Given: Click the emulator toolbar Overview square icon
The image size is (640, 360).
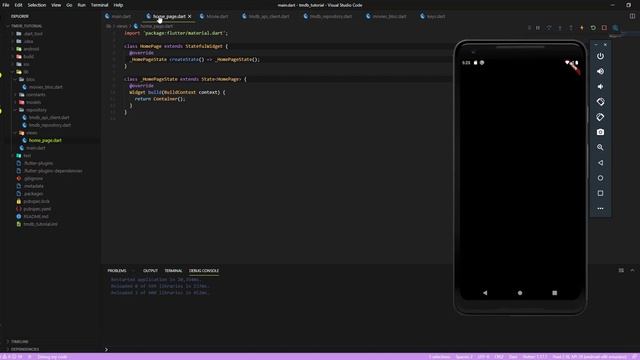Looking at the screenshot, I should 600,193.
